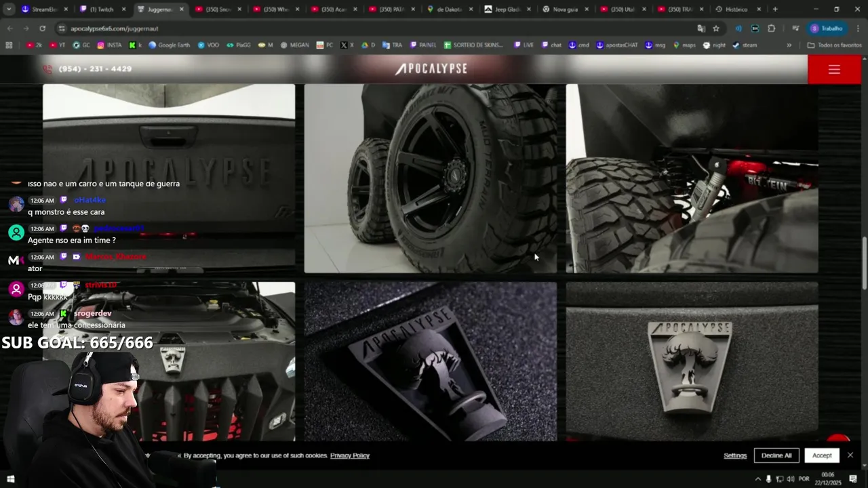Screen dimensions: 868x488
Task: Close the Juggernaut tab
Action: 181,9
